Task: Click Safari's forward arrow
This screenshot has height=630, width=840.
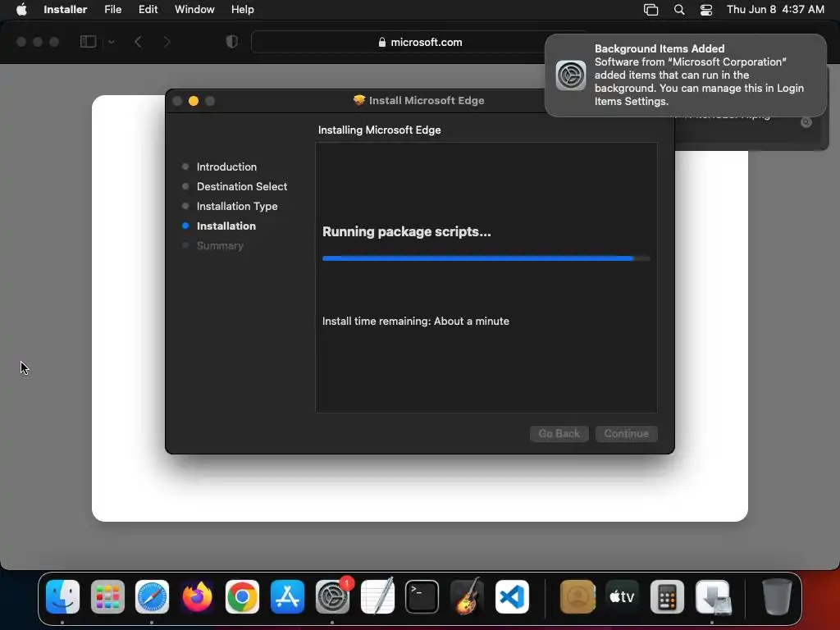Action: pyautogui.click(x=167, y=42)
